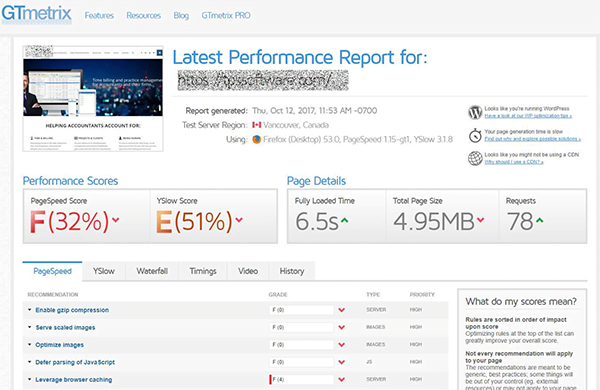Click the globe CDN icon
Viewport: 600px width, 390px height.
pyautogui.click(x=475, y=158)
